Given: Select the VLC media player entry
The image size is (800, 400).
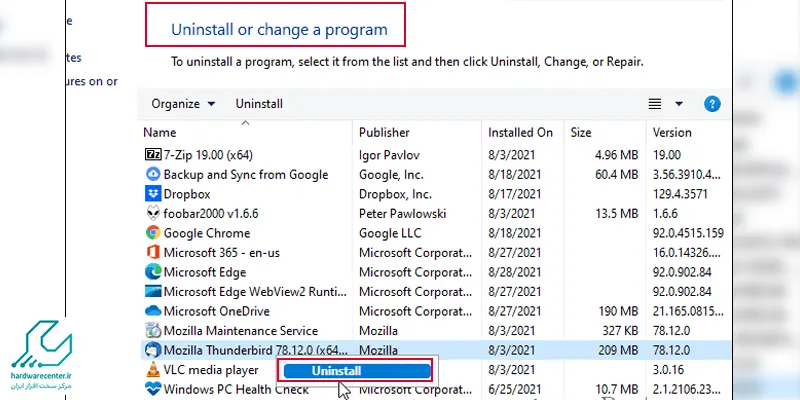Looking at the screenshot, I should [x=211, y=370].
